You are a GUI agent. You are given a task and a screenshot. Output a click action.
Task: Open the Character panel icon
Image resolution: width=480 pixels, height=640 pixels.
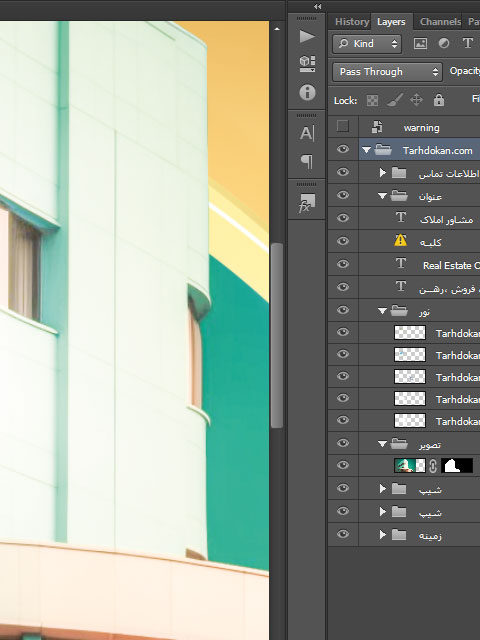tap(307, 133)
